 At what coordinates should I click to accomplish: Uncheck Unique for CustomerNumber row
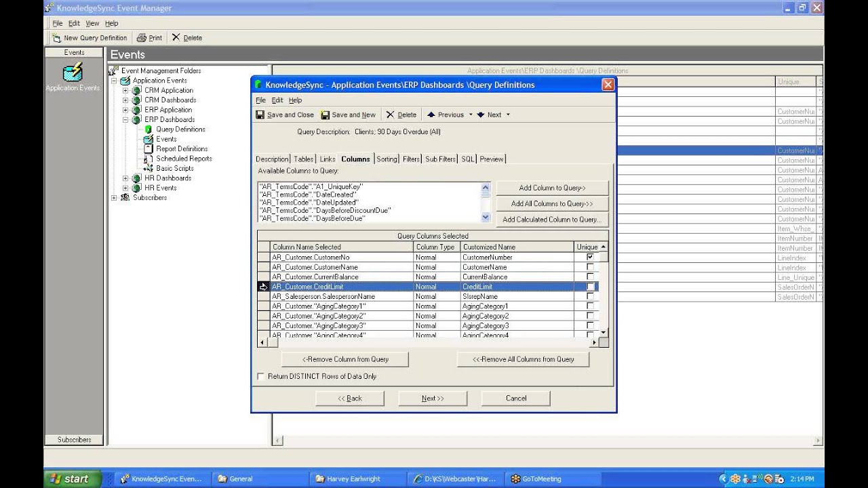590,257
